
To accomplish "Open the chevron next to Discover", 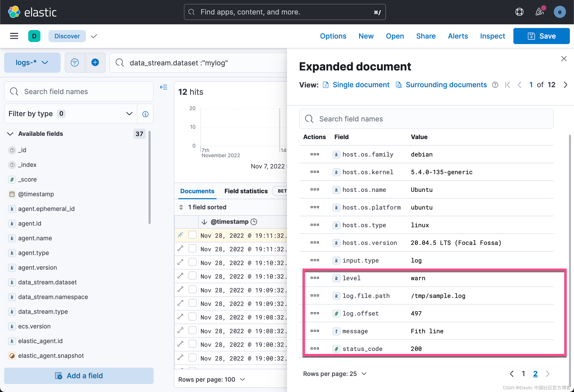I will (x=94, y=36).
